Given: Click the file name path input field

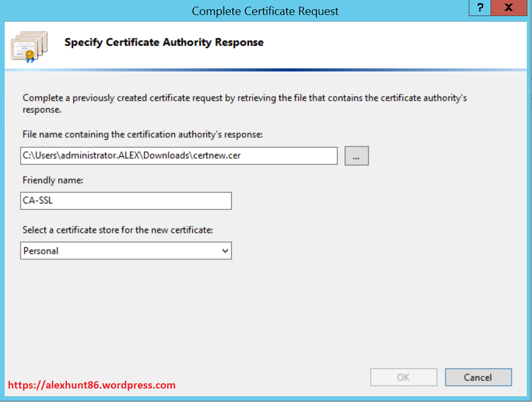Looking at the screenshot, I should 179,155.
